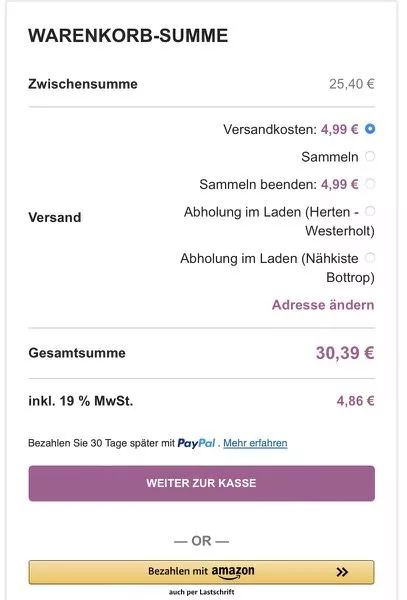Click the Zwischensumme amount 25,40 €
407x600 pixels.
click(352, 84)
